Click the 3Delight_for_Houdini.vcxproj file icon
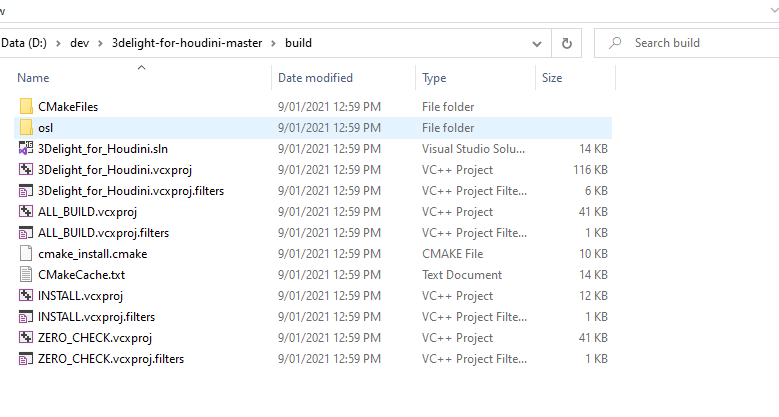Image resolution: width=779 pixels, height=417 pixels. pos(27,170)
